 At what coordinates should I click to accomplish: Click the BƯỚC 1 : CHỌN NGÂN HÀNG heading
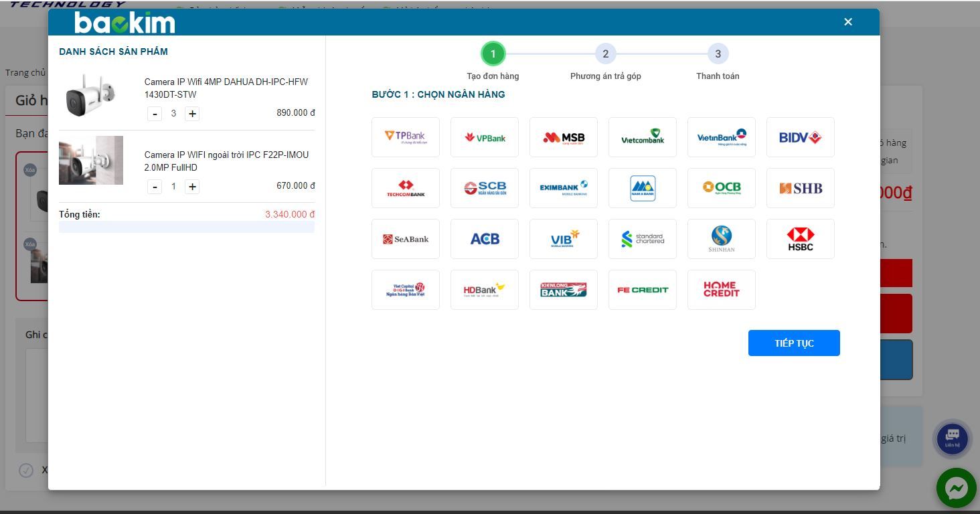click(438, 94)
